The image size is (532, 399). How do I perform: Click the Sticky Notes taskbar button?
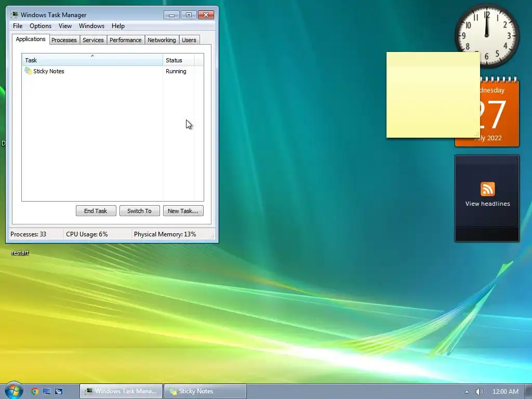click(x=205, y=391)
